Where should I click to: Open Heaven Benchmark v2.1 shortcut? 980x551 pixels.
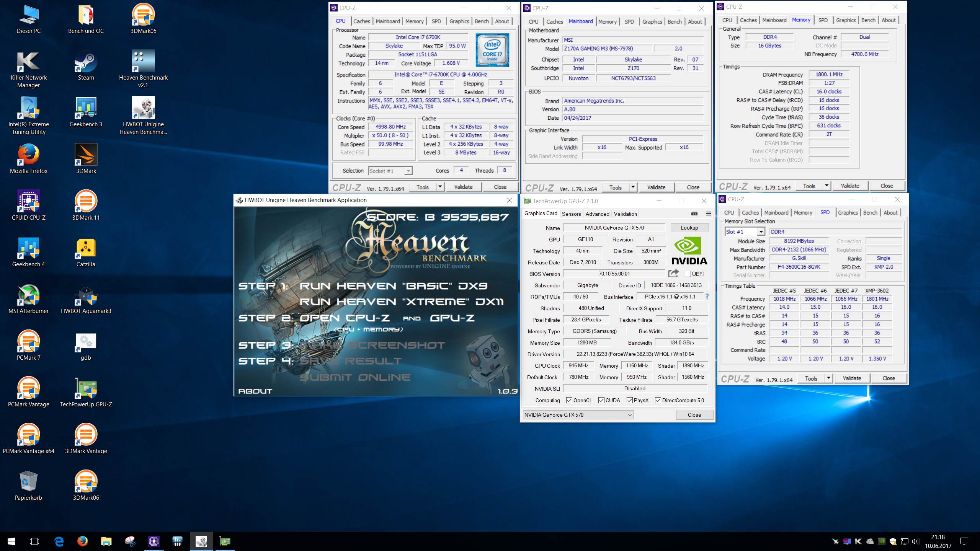tap(143, 69)
